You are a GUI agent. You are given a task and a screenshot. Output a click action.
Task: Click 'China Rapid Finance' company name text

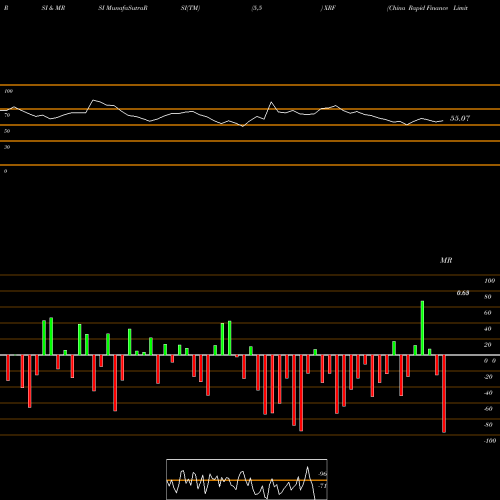417,8
